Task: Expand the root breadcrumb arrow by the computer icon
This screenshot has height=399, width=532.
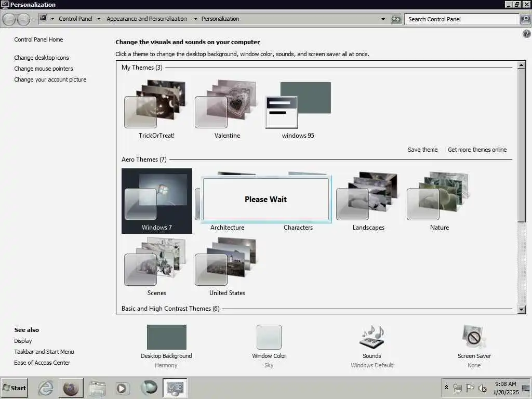Action: [52, 19]
